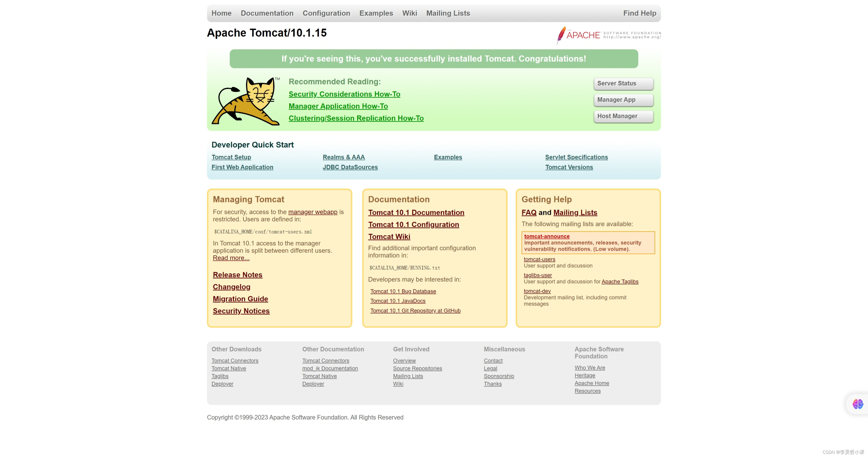
Task: Expand Examples navigation section
Action: click(376, 13)
